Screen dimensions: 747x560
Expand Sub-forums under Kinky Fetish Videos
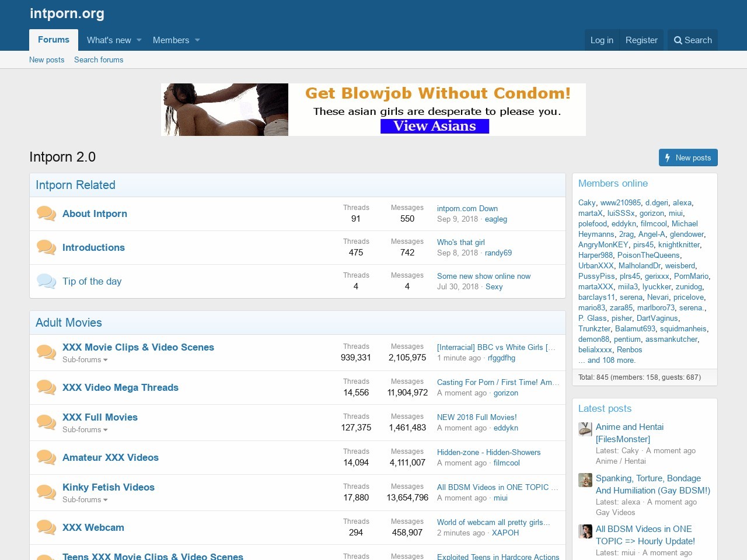pos(85,500)
